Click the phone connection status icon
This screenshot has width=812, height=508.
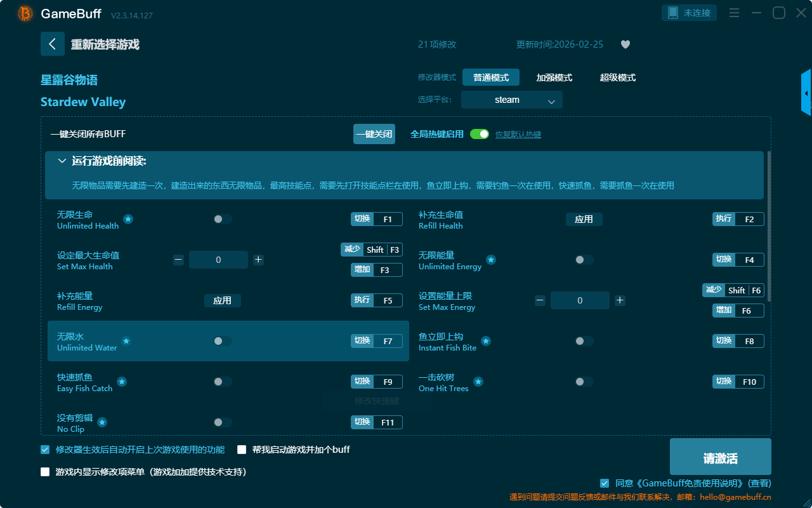673,13
